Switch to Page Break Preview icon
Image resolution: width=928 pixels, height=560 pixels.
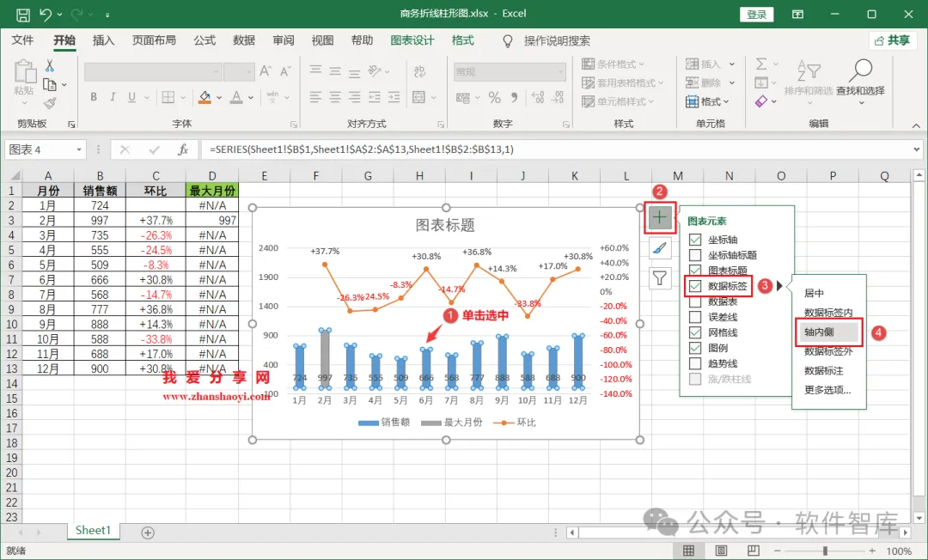tap(753, 551)
